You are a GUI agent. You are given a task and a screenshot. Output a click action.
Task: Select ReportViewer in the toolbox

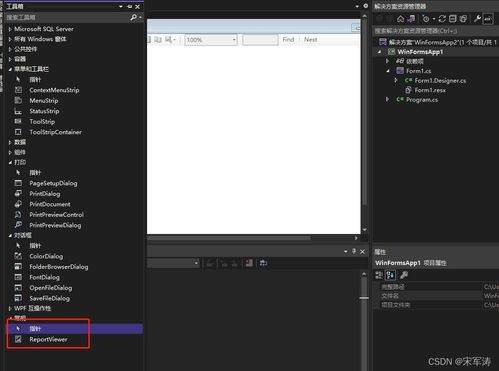pos(48,339)
